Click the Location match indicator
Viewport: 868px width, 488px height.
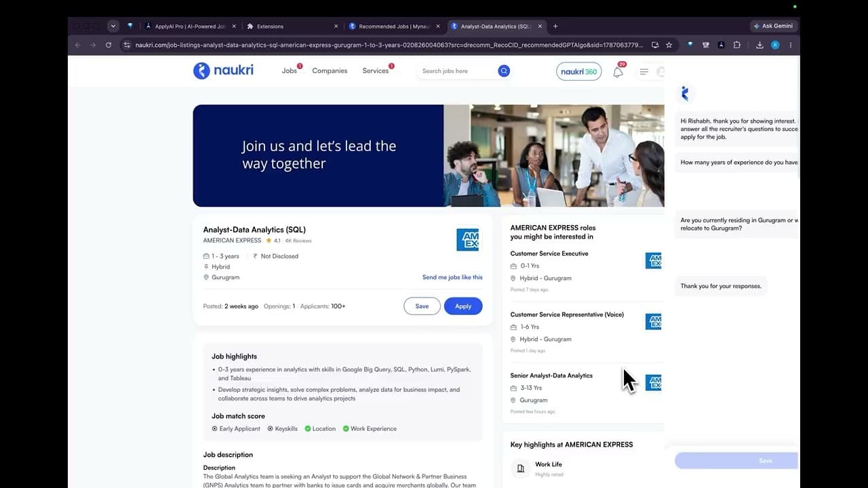pos(320,429)
